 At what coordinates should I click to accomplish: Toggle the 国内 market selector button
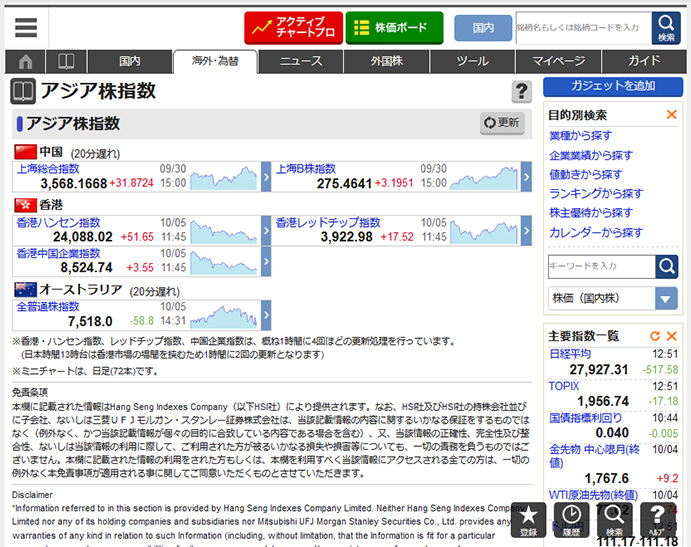(x=483, y=28)
